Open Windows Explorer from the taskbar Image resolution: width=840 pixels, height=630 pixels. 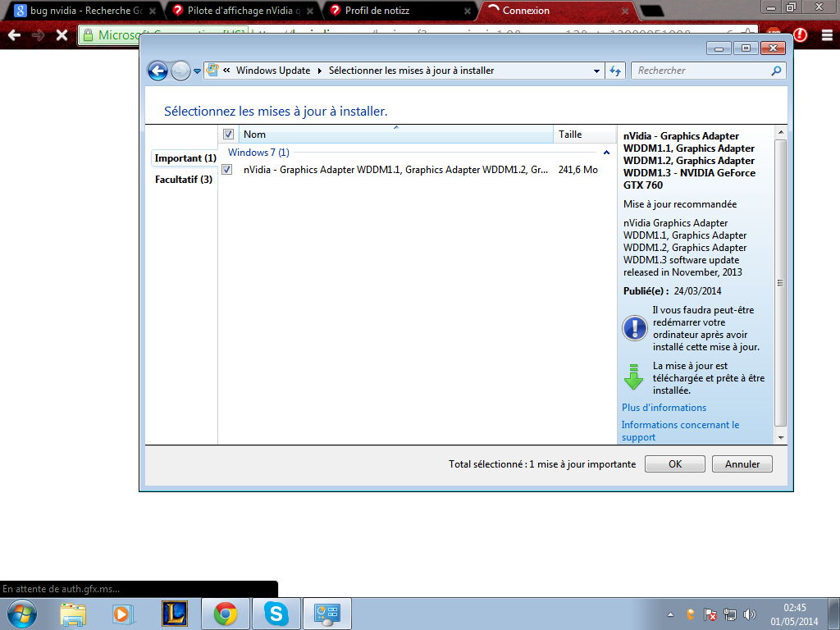pyautogui.click(x=73, y=614)
